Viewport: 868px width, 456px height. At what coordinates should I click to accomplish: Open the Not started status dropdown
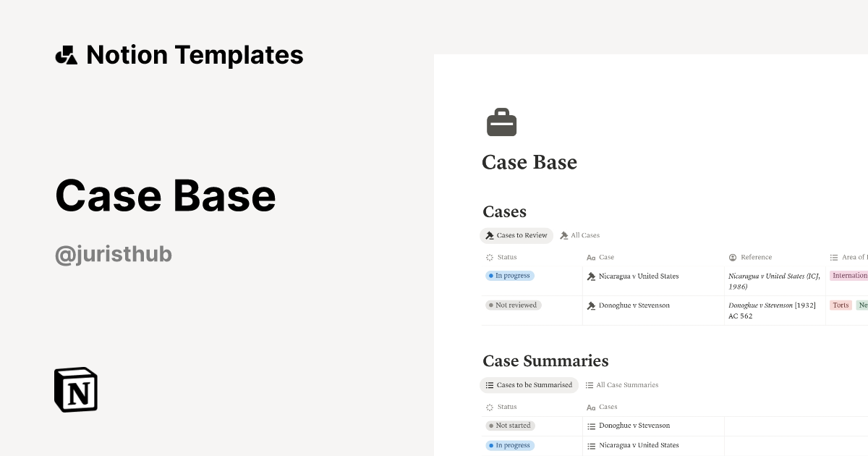pos(510,426)
